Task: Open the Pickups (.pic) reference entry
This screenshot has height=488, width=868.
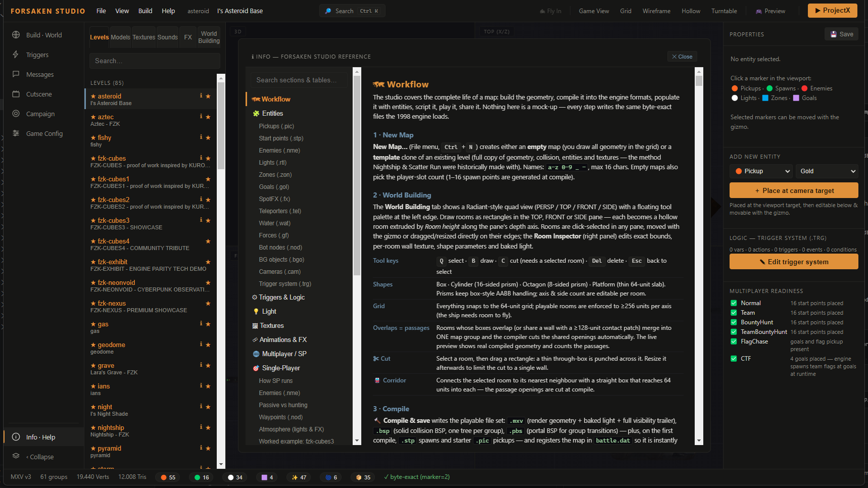Action: point(276,126)
